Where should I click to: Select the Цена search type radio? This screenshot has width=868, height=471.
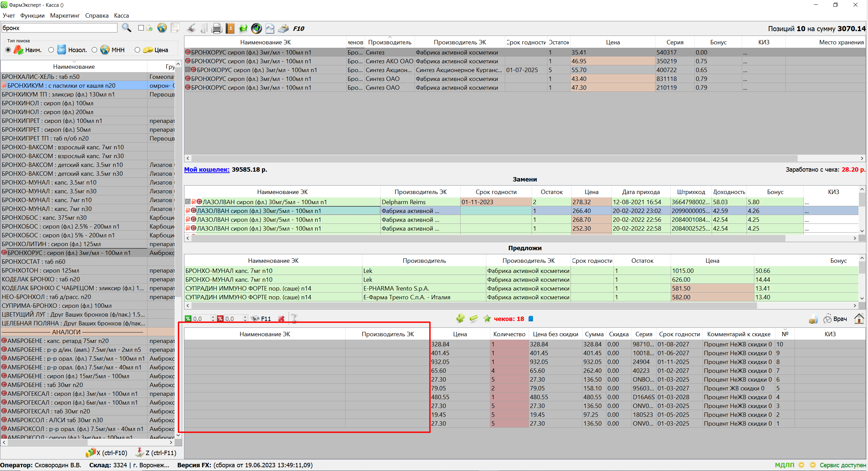click(137, 50)
